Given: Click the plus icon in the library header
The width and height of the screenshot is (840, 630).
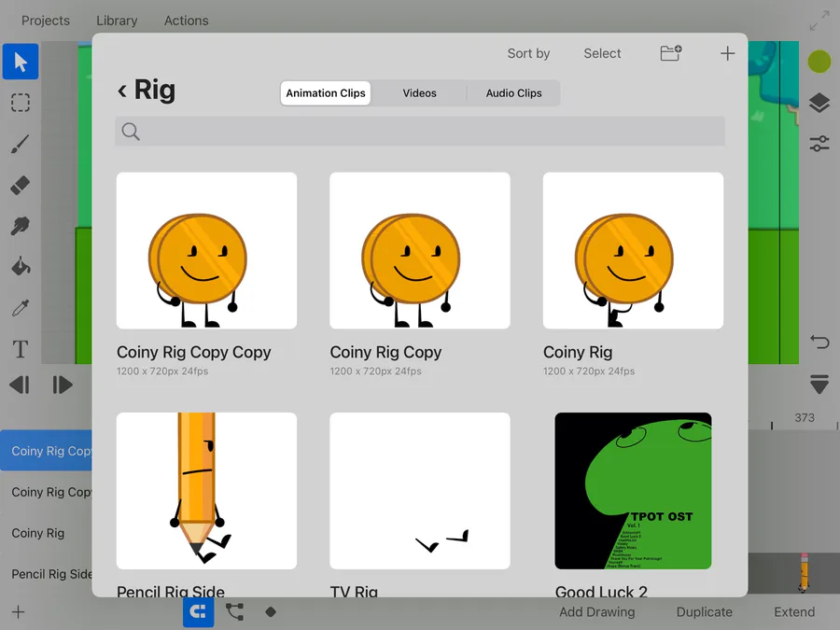Looking at the screenshot, I should [x=727, y=53].
